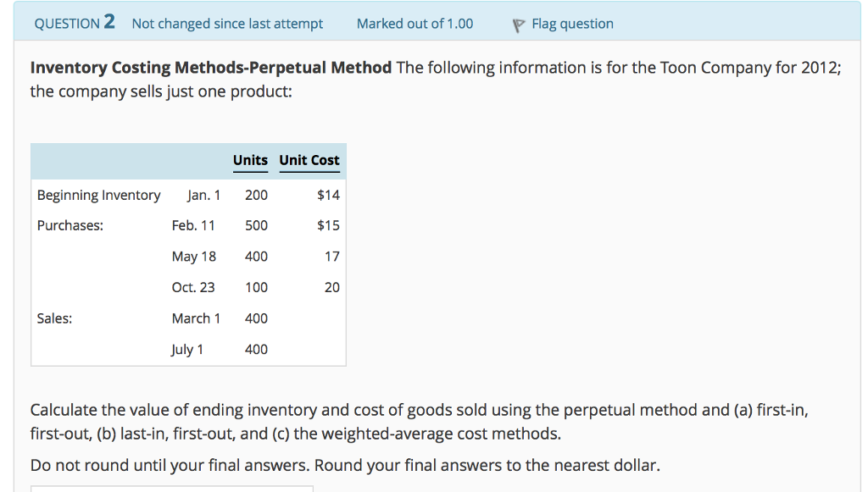
Task: Select the Units column header
Action: tap(250, 161)
